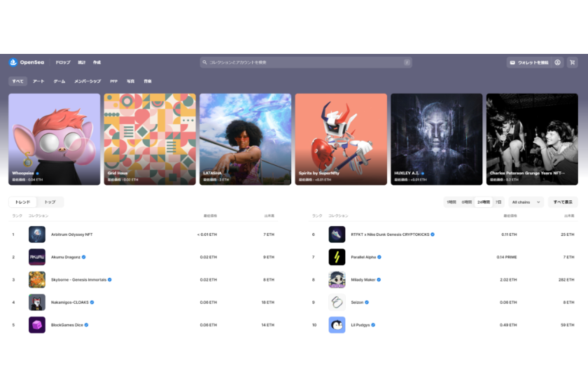
Task: Click the slash shortcut key in search bar
Action: coord(407,62)
